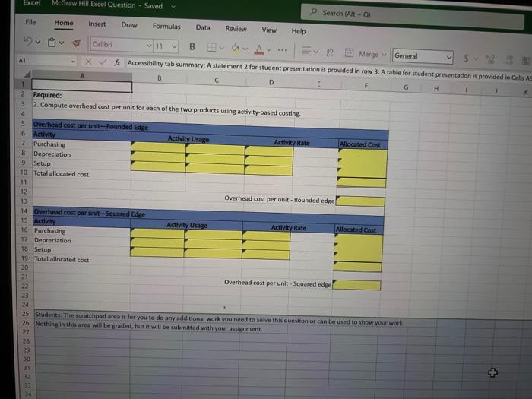Open the Formulas tab
Image resolution: width=532 pixels, height=399 pixels.
click(166, 27)
